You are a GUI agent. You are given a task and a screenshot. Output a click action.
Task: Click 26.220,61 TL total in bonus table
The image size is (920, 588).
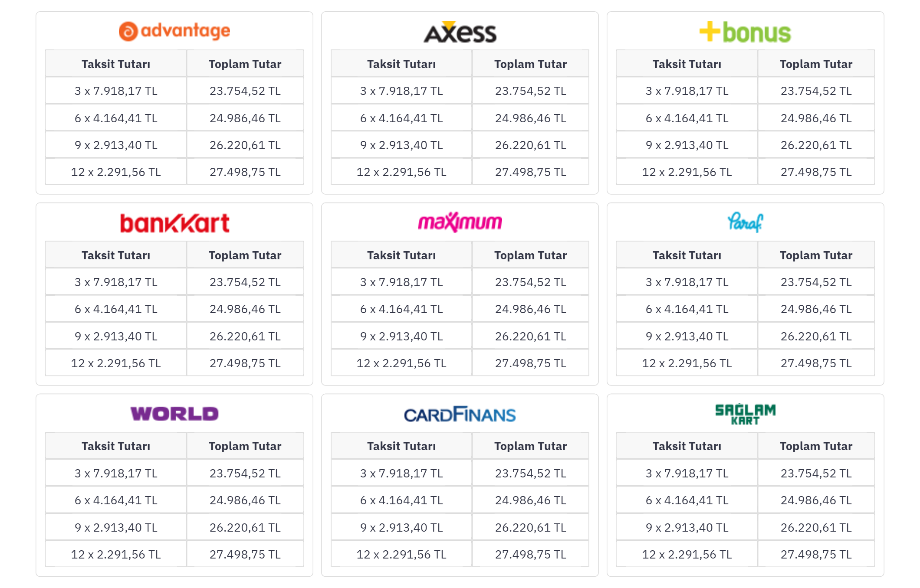click(816, 145)
